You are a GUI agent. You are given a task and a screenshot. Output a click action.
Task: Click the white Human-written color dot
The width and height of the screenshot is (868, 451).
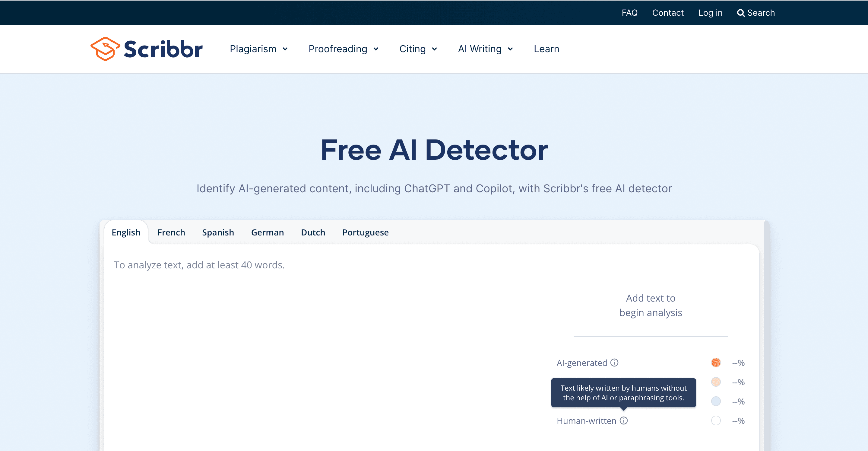click(716, 421)
